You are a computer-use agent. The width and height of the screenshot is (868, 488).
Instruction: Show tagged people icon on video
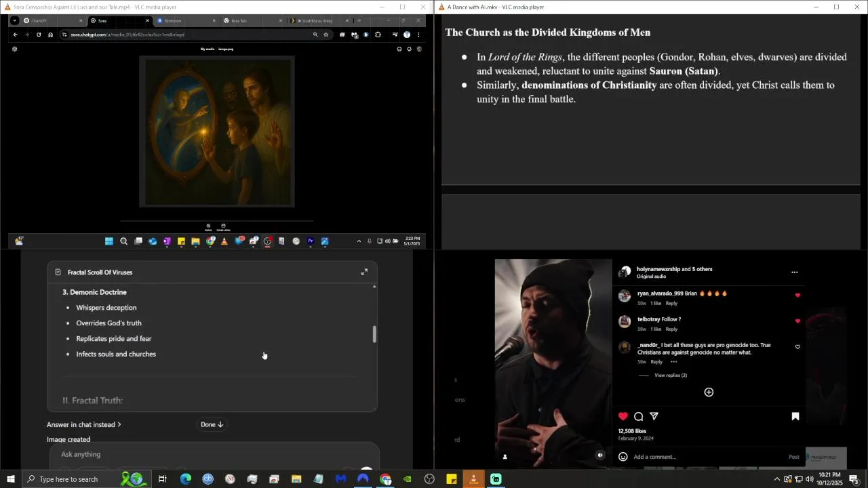click(505, 456)
